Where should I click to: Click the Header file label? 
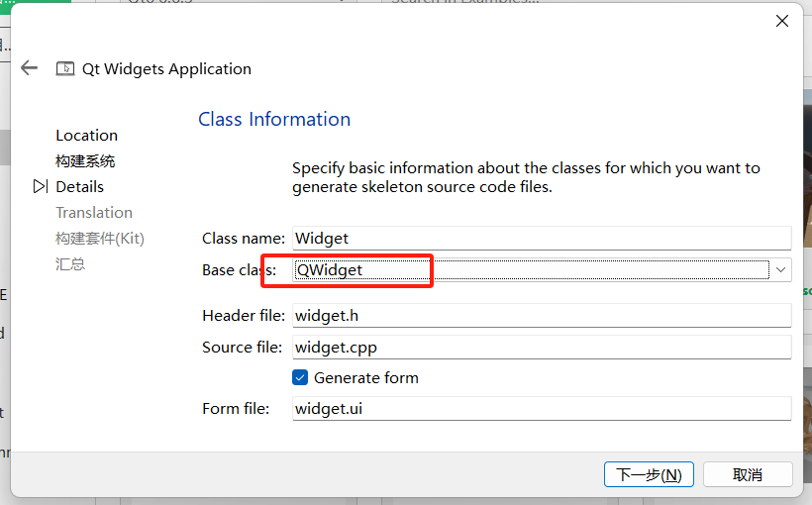click(244, 316)
